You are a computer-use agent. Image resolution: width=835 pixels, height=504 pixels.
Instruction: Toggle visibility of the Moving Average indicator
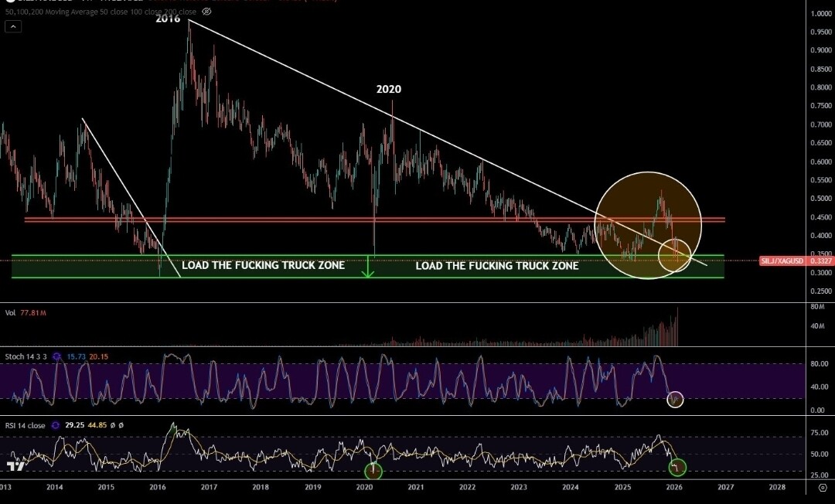[206, 12]
